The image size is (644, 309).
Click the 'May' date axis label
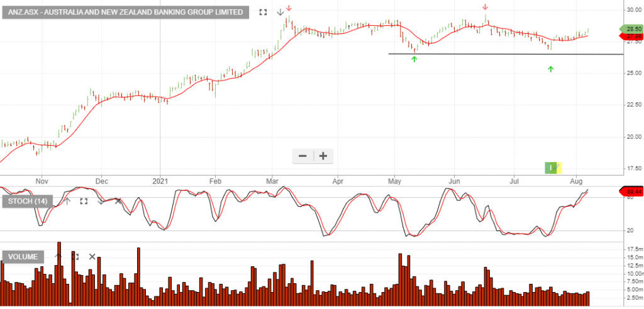[394, 180]
